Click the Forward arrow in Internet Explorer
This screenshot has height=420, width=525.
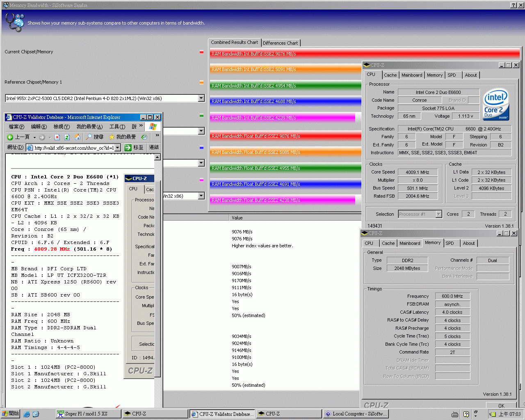[x=42, y=137]
